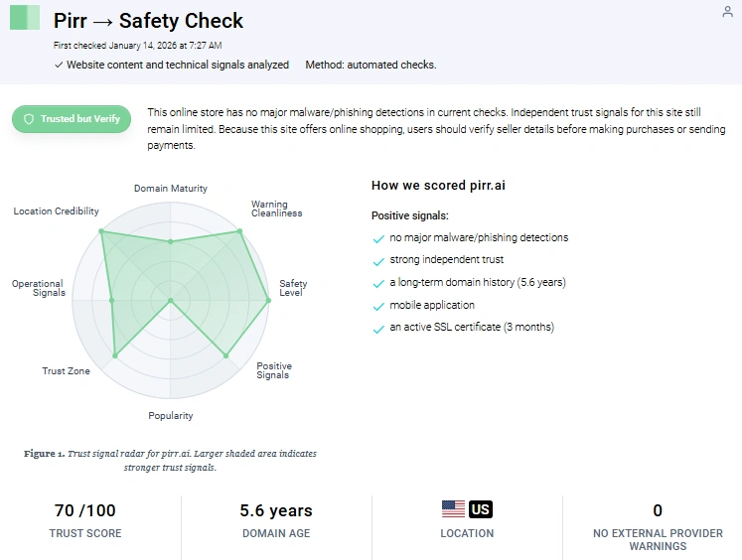The width and height of the screenshot is (742, 560).
Task: Click the United States flag icon
Action: (453, 509)
